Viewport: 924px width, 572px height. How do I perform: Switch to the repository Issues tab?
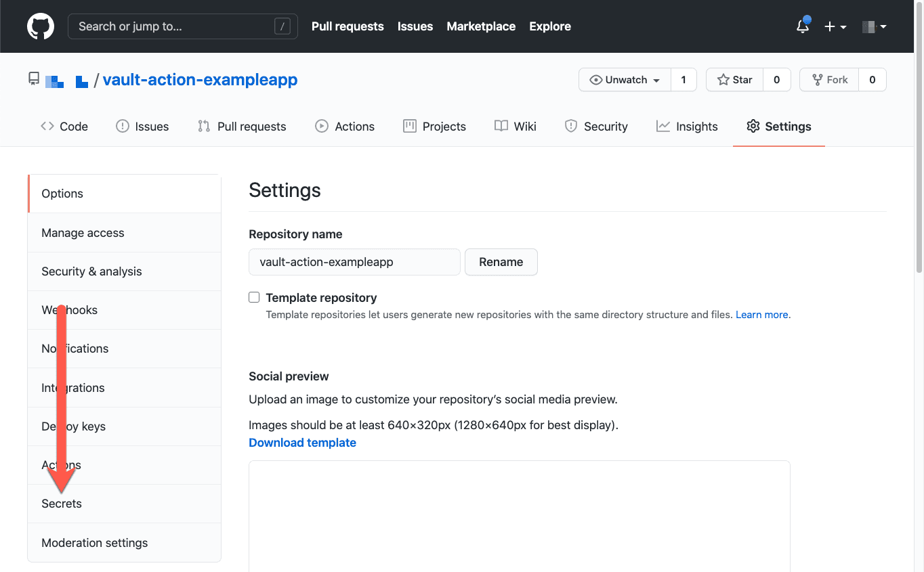tap(142, 127)
